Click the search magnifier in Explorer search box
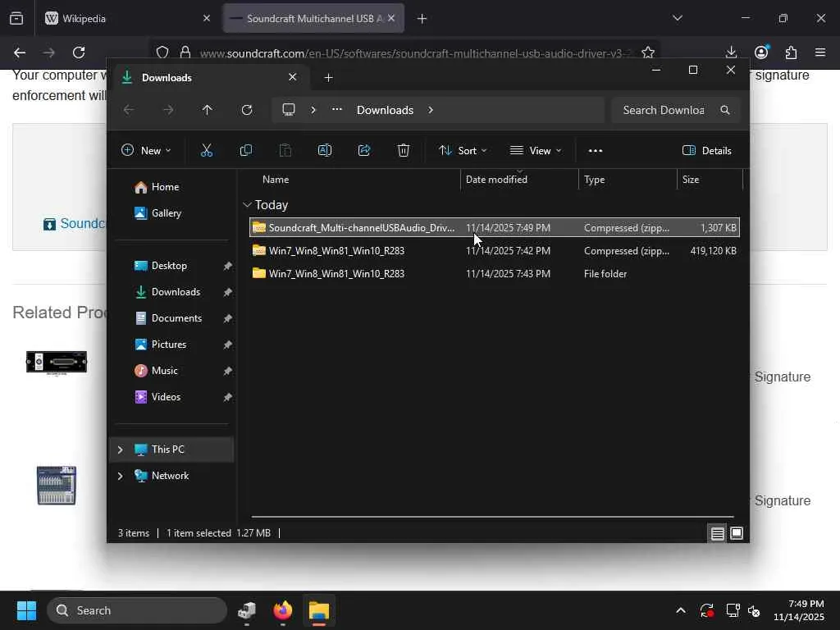 (725, 110)
